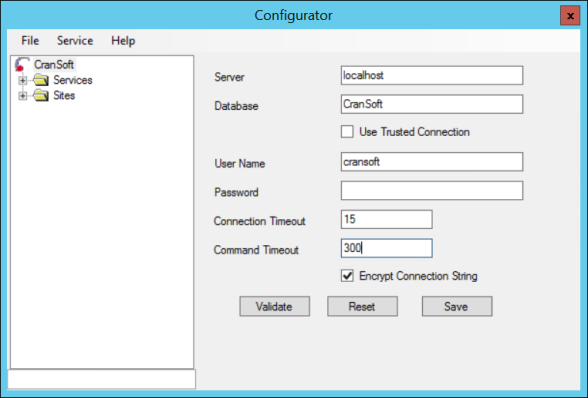
Task: Click the Reset button
Action: tap(362, 306)
